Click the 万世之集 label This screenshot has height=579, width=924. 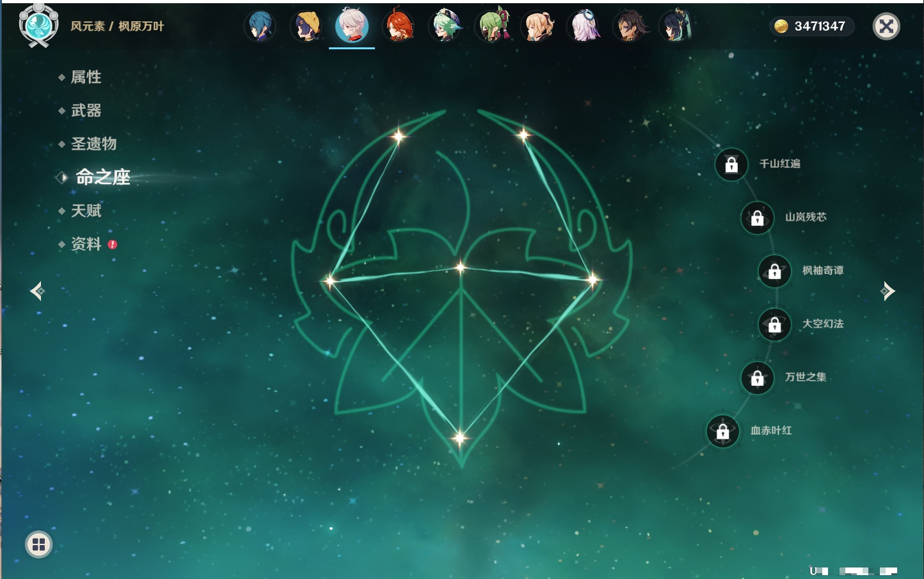click(806, 377)
